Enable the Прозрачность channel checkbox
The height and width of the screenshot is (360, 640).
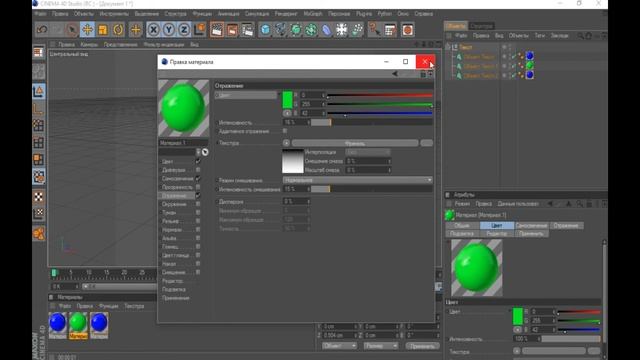click(198, 187)
